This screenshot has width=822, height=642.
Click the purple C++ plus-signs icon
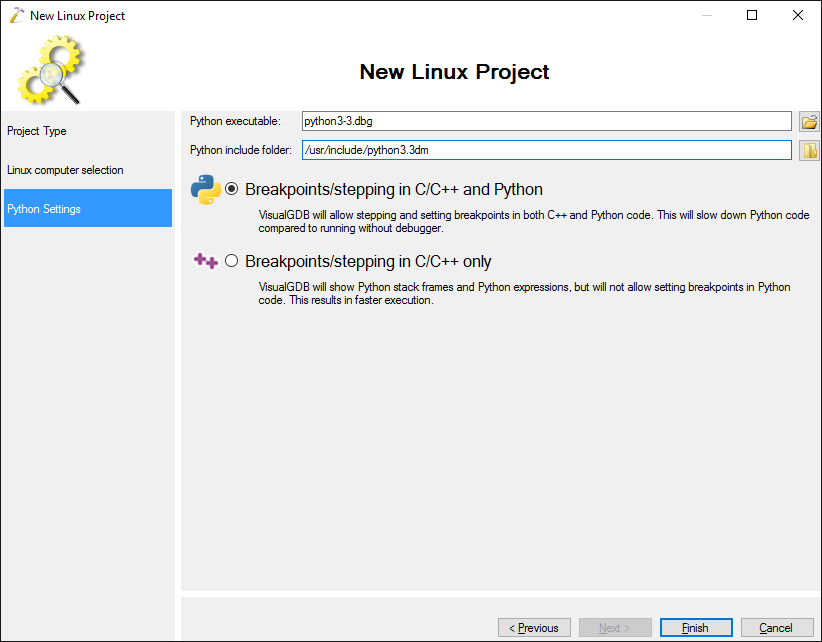click(205, 261)
